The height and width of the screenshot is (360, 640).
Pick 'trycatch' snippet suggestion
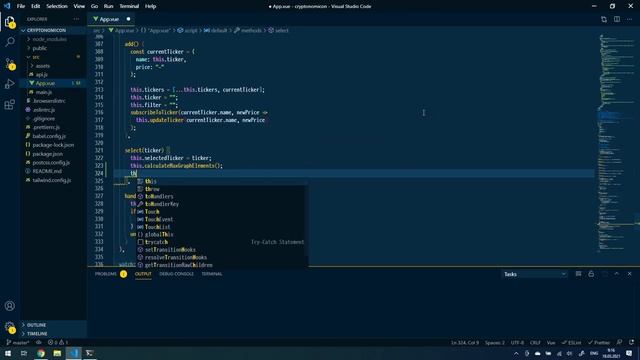tap(222, 242)
